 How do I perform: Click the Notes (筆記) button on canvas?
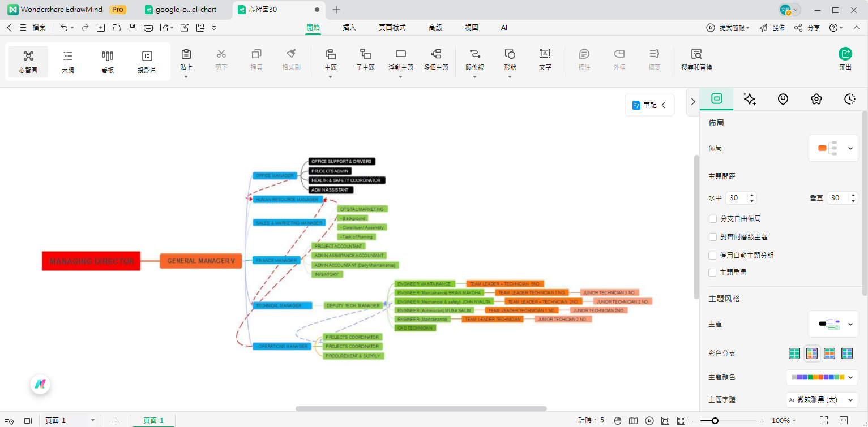[x=649, y=105]
